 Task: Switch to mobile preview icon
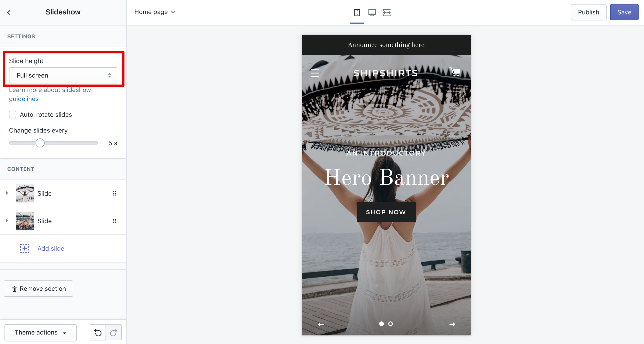pos(357,12)
